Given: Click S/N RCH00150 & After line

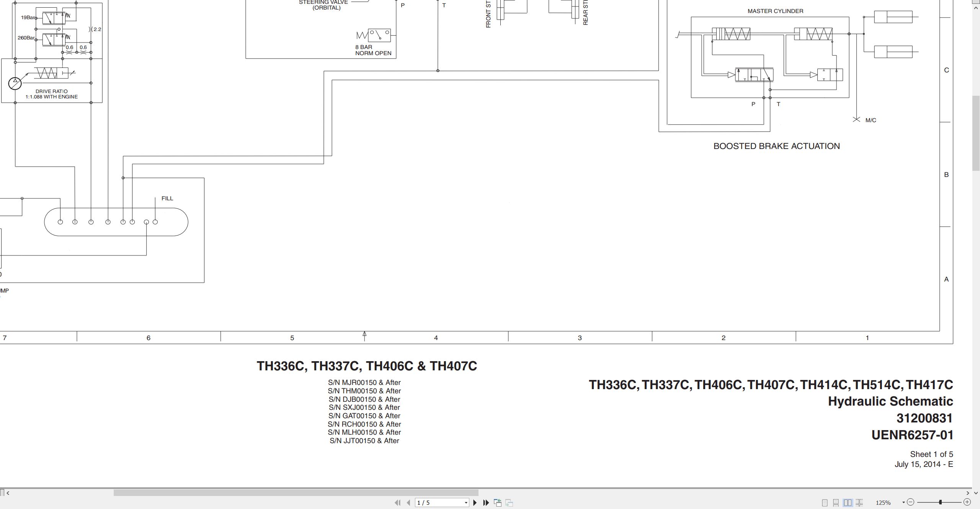Looking at the screenshot, I should (x=364, y=424).
